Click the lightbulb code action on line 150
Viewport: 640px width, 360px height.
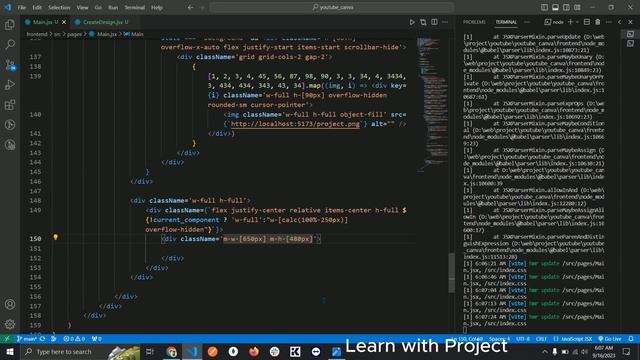[56, 237]
